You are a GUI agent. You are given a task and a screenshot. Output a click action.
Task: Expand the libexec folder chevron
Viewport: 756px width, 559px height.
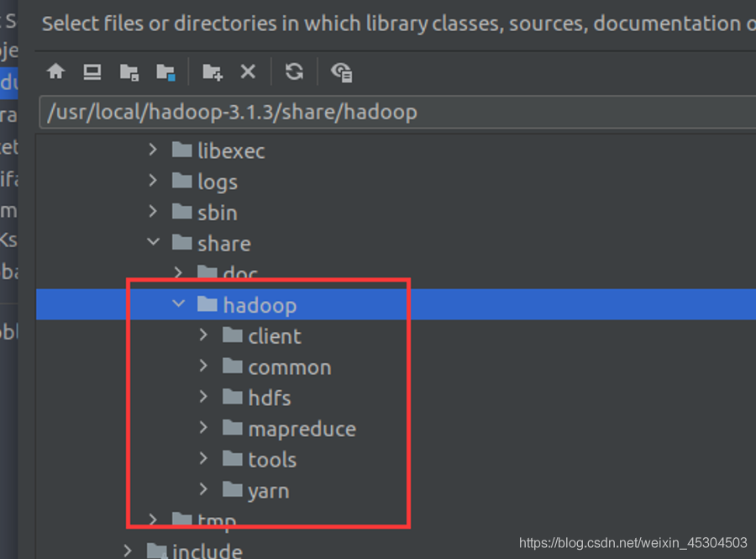(153, 150)
